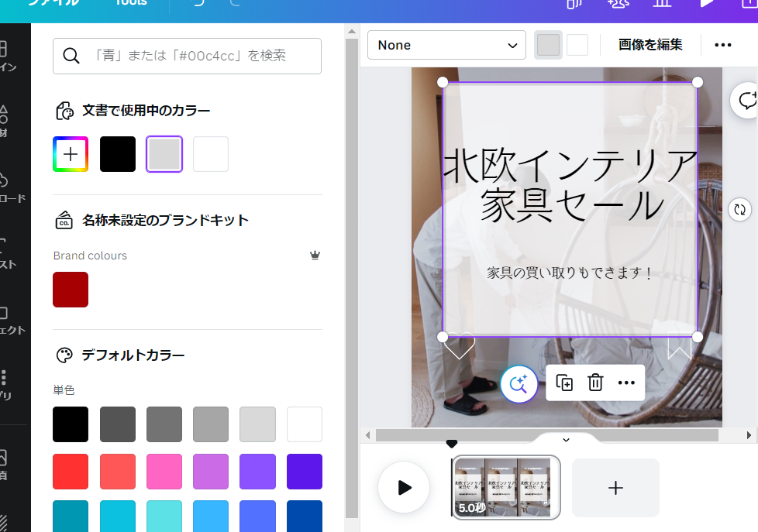Screen dimensions: 758x532
Task: Click the canvas horizontal scrollbar
Action: tap(546, 435)
